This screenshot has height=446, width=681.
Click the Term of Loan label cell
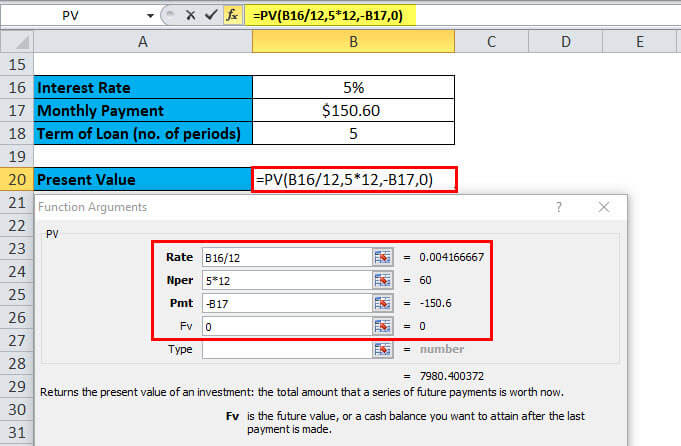pos(143,133)
